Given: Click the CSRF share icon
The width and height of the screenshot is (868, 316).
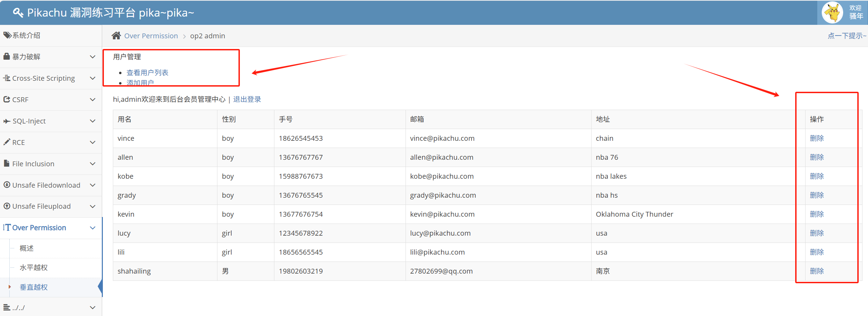Looking at the screenshot, I should [x=7, y=99].
